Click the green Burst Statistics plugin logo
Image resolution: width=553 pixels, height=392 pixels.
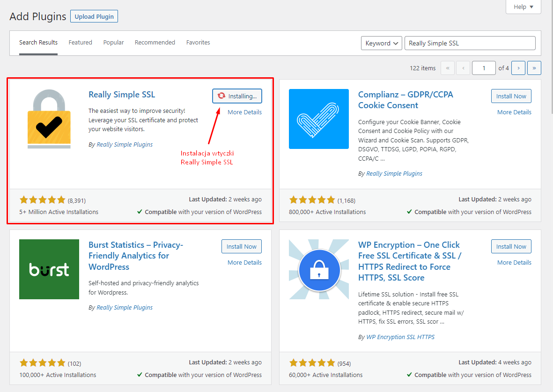(x=49, y=269)
